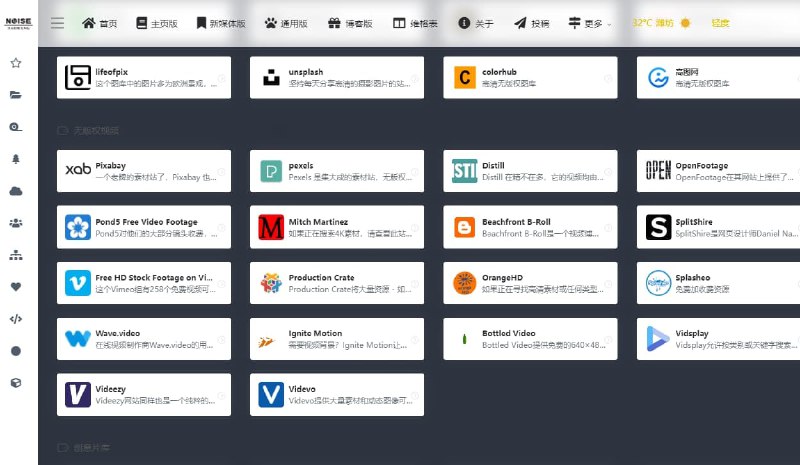Image resolution: width=800 pixels, height=465 pixels.
Task: Click the black SplitShire S logo
Action: (x=658, y=227)
